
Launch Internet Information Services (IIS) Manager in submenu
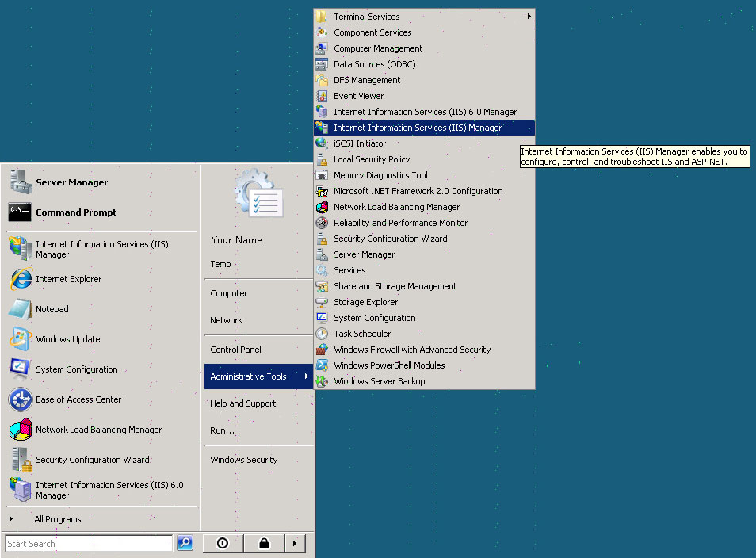[424, 128]
